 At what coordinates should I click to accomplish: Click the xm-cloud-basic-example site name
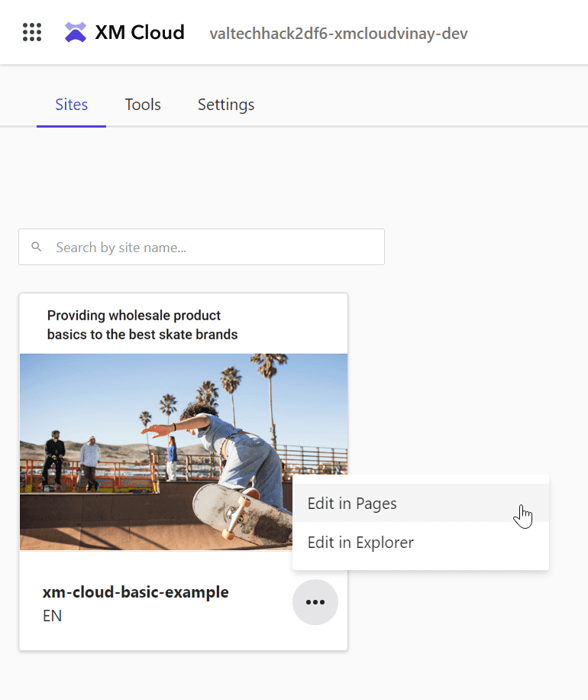click(136, 592)
